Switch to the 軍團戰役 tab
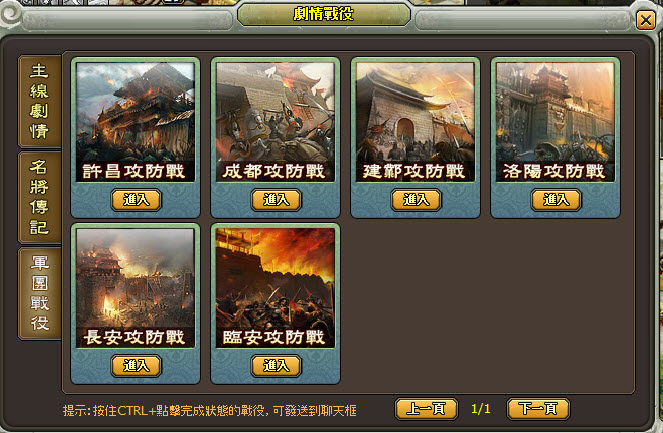This screenshot has width=663, height=433. point(39,293)
